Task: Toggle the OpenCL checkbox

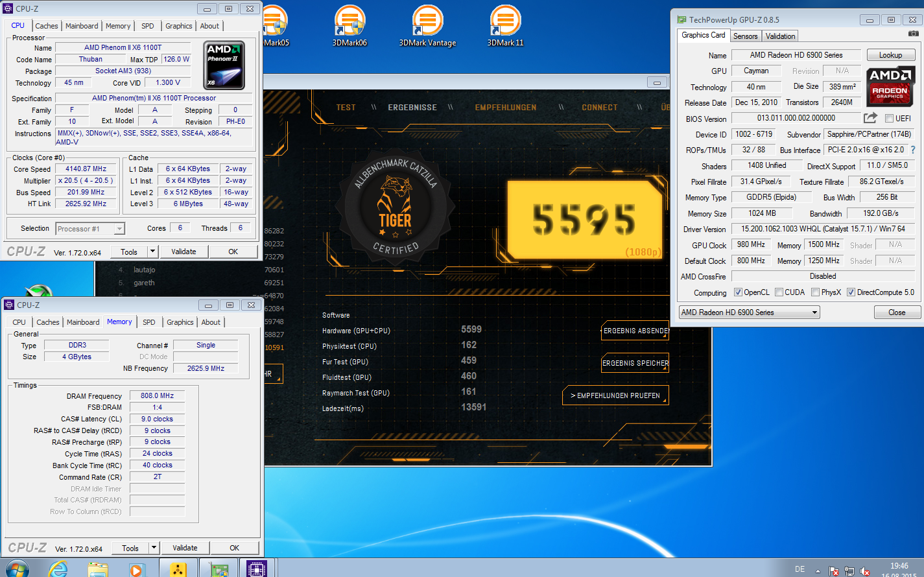Action: [x=738, y=292]
